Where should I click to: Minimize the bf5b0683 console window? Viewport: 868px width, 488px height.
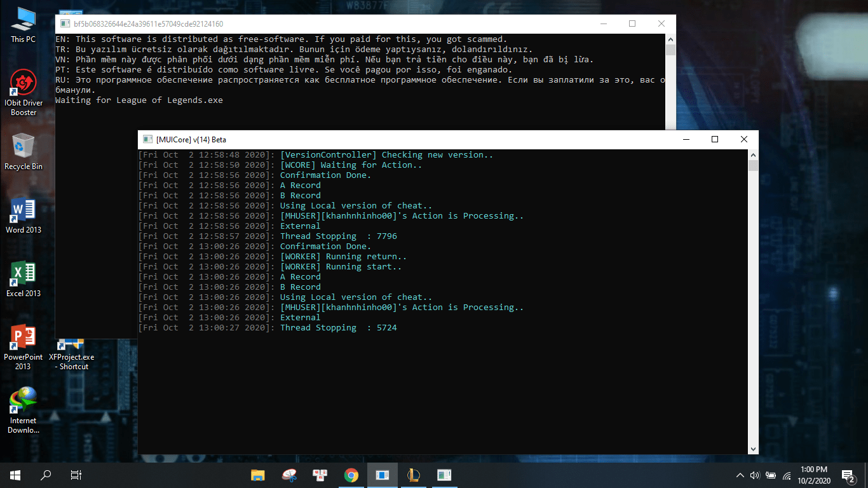(603, 24)
